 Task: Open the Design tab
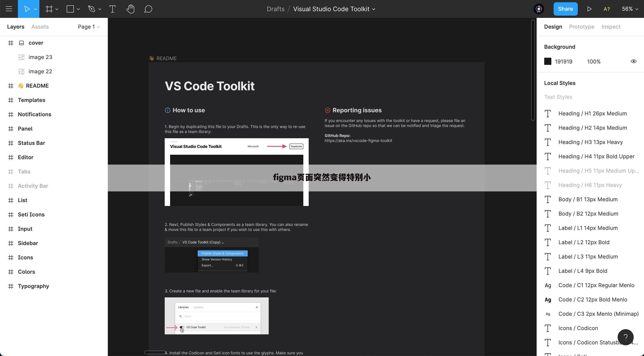click(553, 27)
